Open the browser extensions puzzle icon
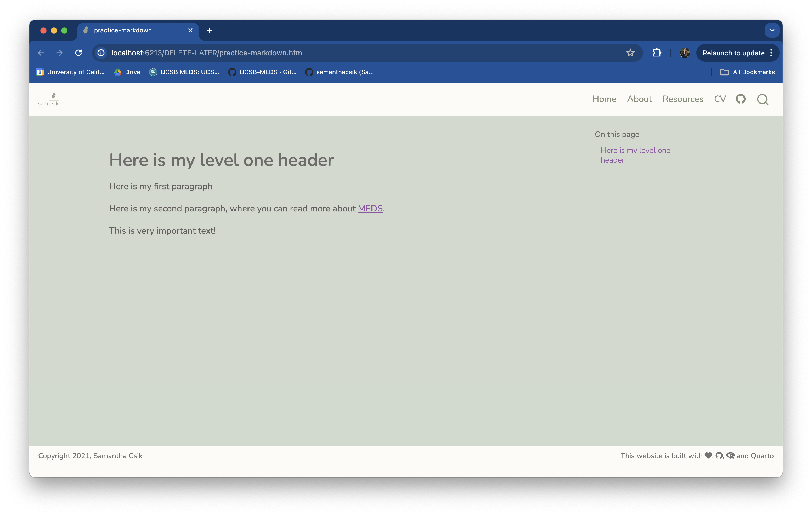 [657, 53]
